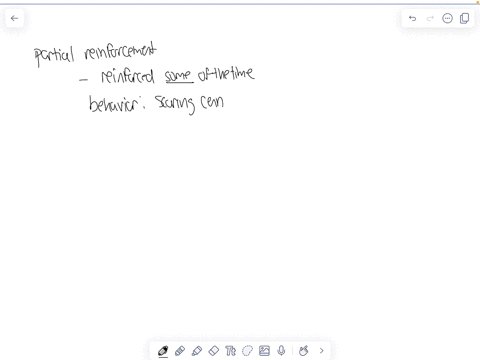This screenshot has height=360, width=480.
Task: Open the pages overview icon
Action: 464,18
